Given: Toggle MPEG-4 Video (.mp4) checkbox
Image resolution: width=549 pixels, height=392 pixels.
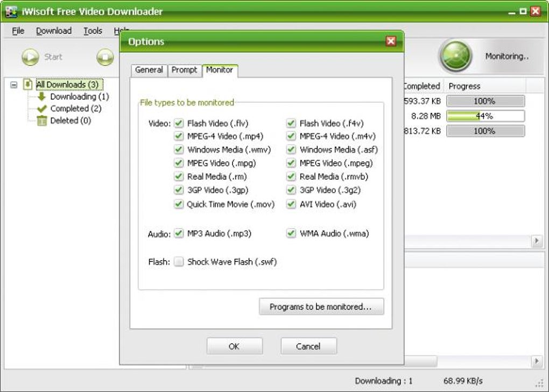Looking at the screenshot, I should click(179, 136).
